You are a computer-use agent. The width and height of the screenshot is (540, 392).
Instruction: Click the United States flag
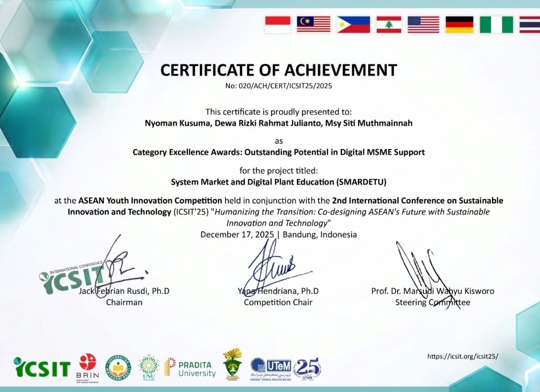[x=423, y=25]
